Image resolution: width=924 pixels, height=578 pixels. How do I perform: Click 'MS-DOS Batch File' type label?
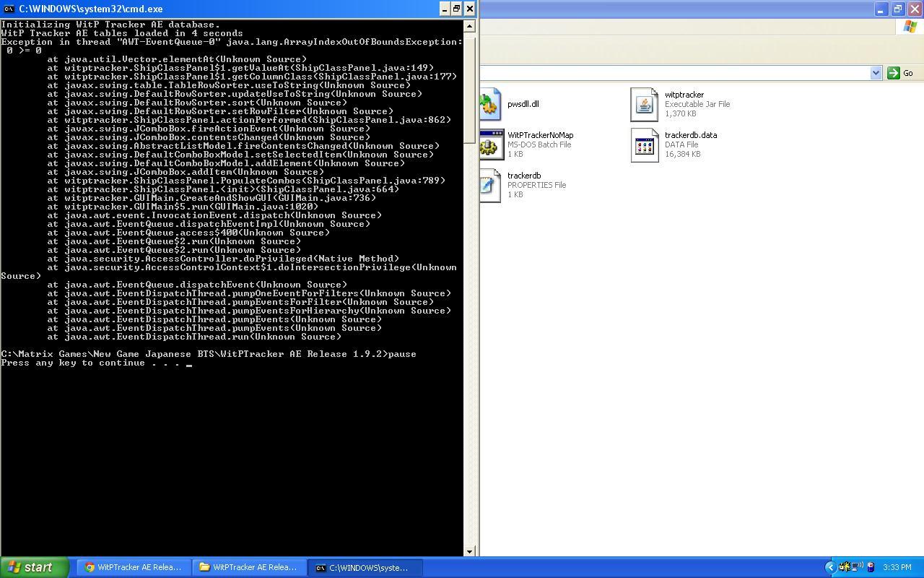pos(539,144)
